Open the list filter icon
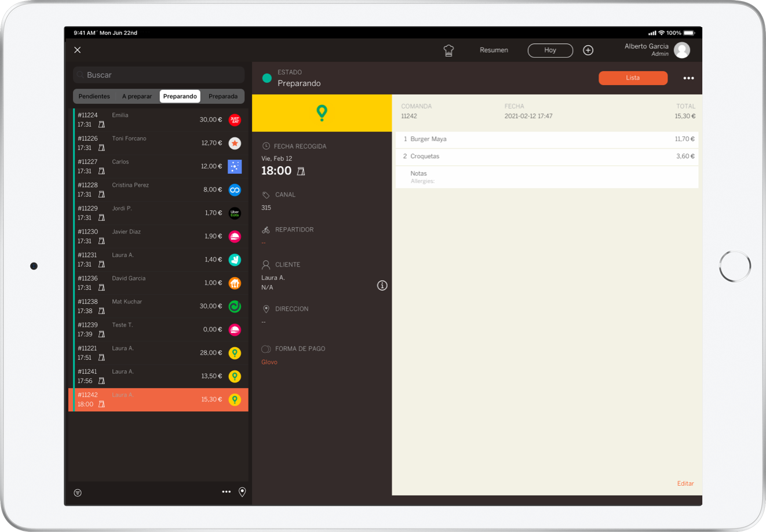Viewport: 766px width, 532px height. click(x=78, y=493)
